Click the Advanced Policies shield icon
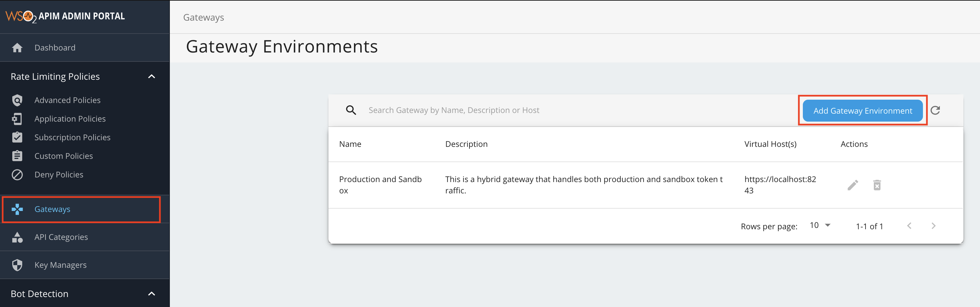Viewport: 980px width, 307px height. click(x=17, y=100)
